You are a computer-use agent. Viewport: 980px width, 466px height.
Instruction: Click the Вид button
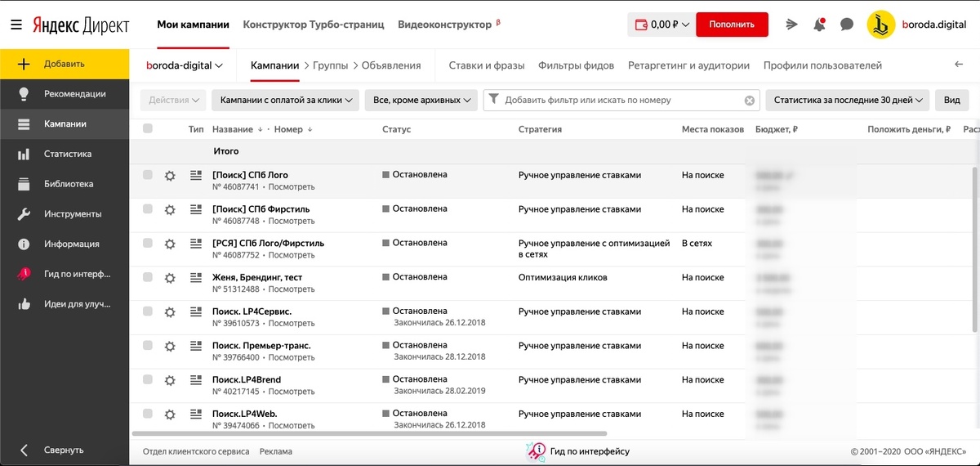[x=952, y=100]
